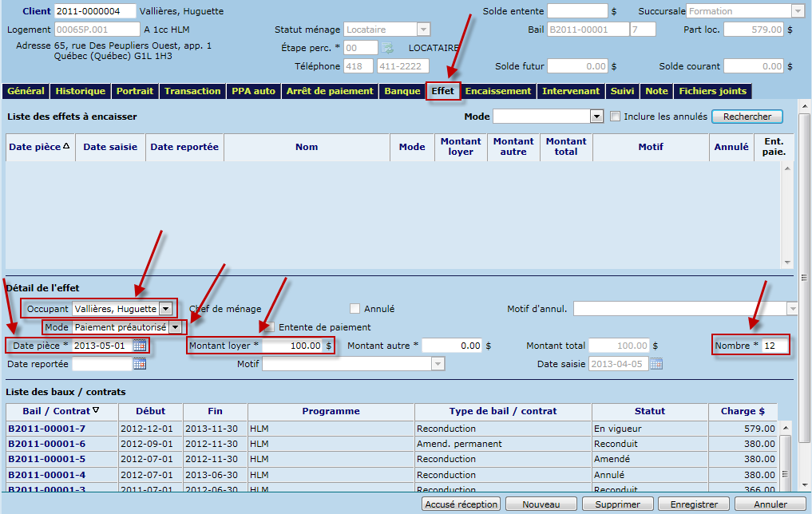Screen dimensions: 812x514
Task: Open the Date reportée calendar picker
Action: pyautogui.click(x=140, y=364)
